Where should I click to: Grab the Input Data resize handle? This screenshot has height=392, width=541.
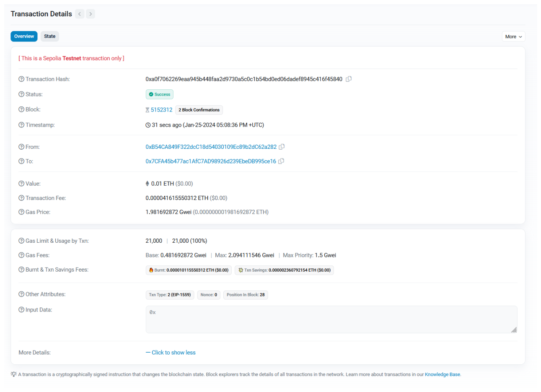click(514, 330)
